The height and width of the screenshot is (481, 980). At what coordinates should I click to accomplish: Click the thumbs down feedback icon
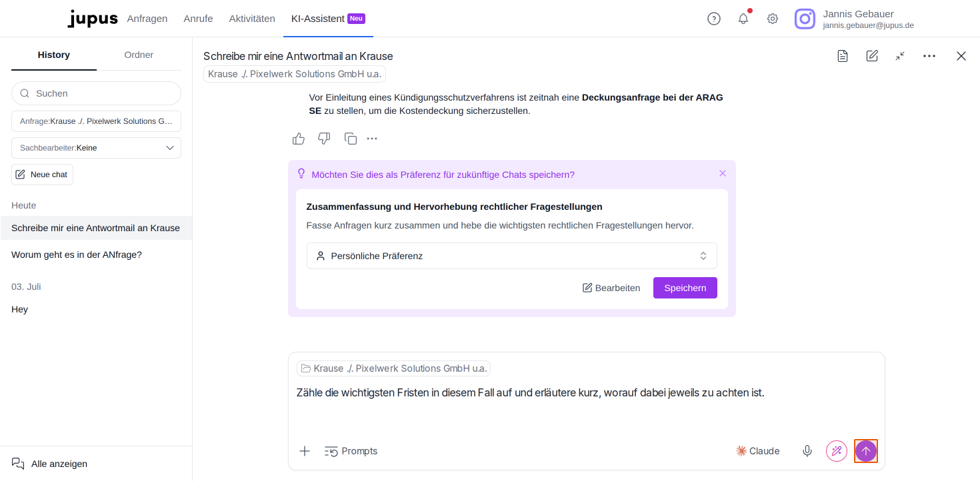(324, 139)
